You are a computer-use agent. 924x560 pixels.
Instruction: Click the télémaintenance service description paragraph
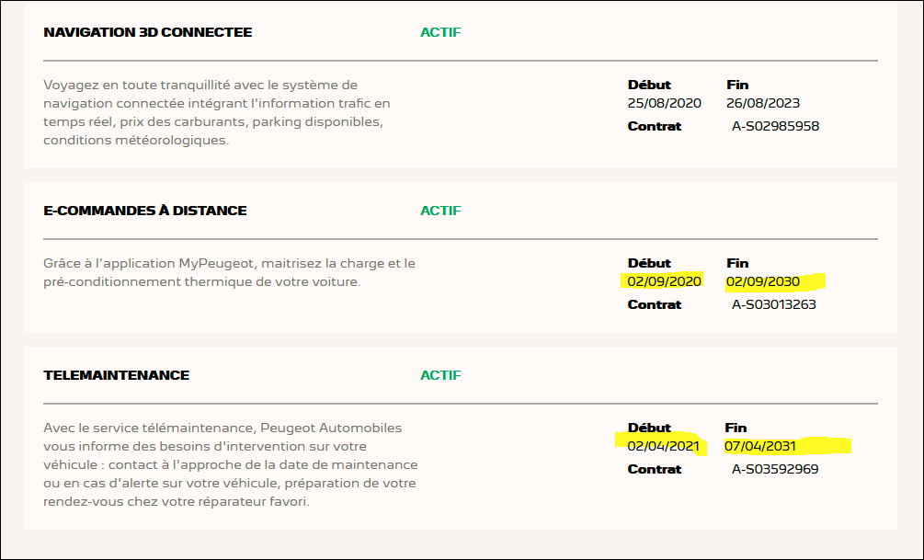[231, 464]
